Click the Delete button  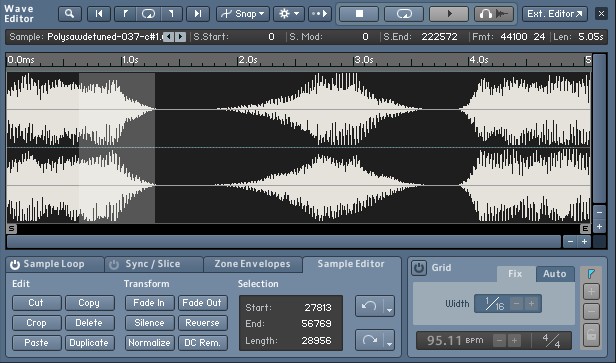[x=89, y=323]
